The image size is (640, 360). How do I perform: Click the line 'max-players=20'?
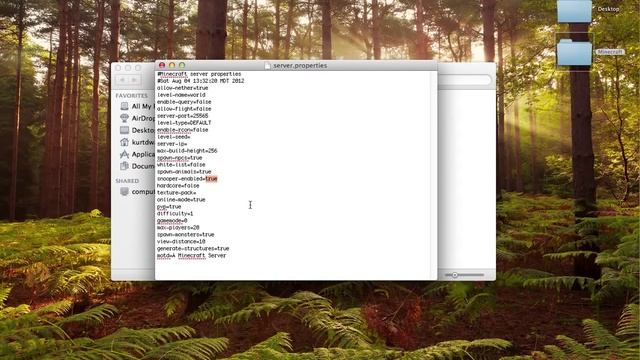(178, 228)
